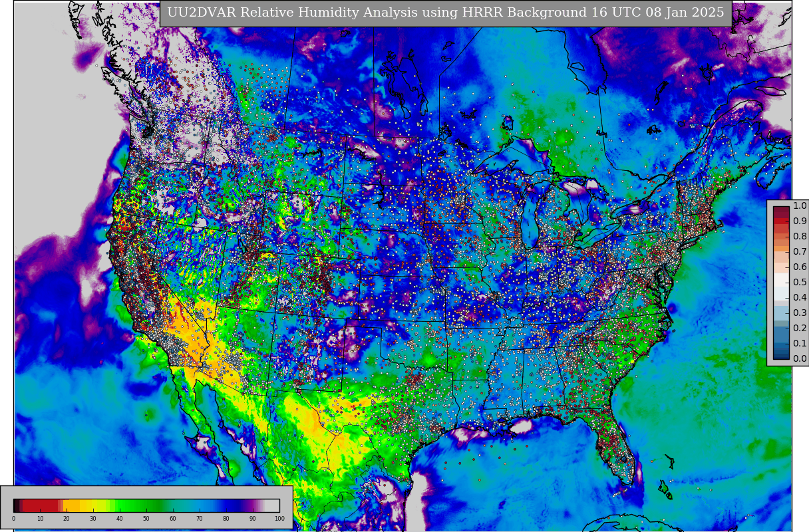Viewport: 809px width, 532px height.
Task: Click the "0.6" label on the vertical legend
Action: (x=800, y=267)
